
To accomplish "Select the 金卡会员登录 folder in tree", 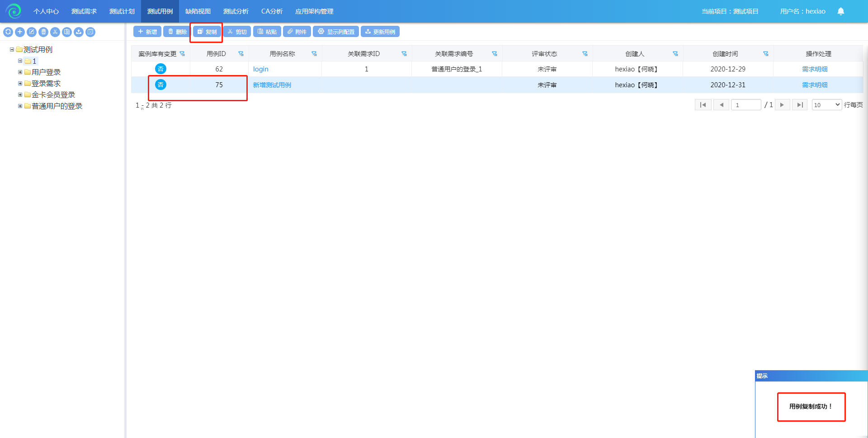I will tap(53, 95).
